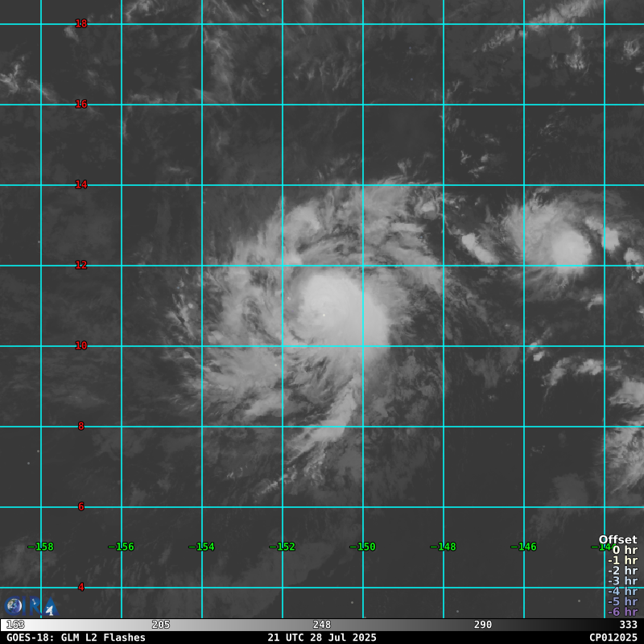Viewport: 644px width, 644px height.
Task: Select the -3 hr offset legend entry
Action: pyautogui.click(x=622, y=581)
